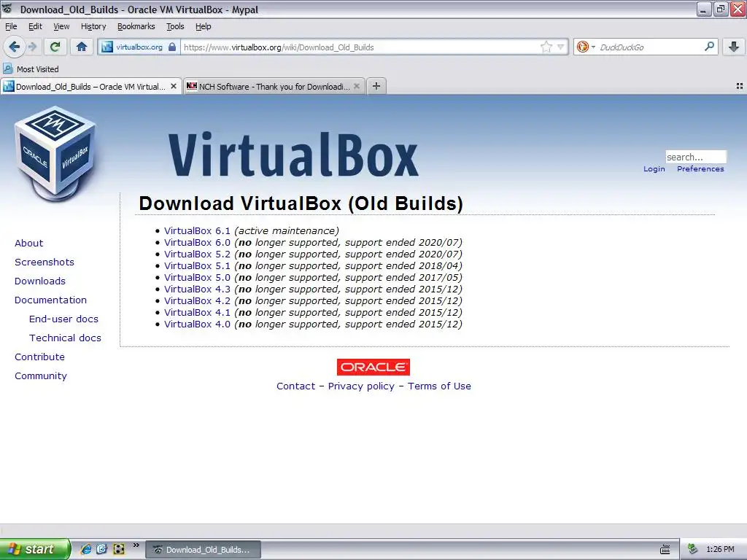
Task: Open the Edit menu
Action: click(35, 26)
